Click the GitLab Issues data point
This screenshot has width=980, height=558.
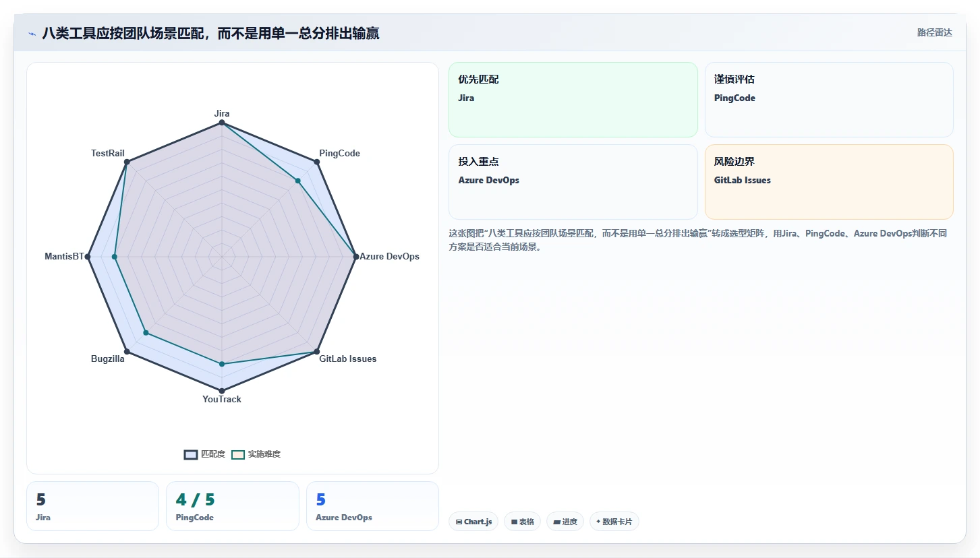(x=316, y=351)
